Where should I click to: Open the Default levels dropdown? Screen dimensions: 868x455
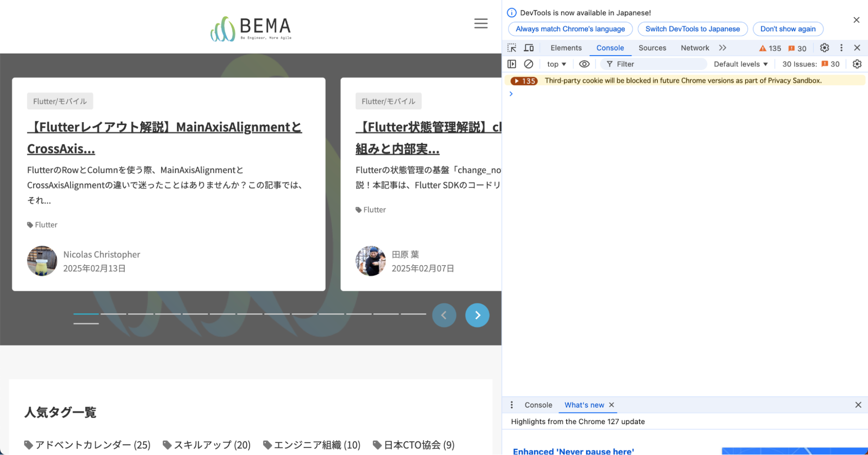[741, 64]
